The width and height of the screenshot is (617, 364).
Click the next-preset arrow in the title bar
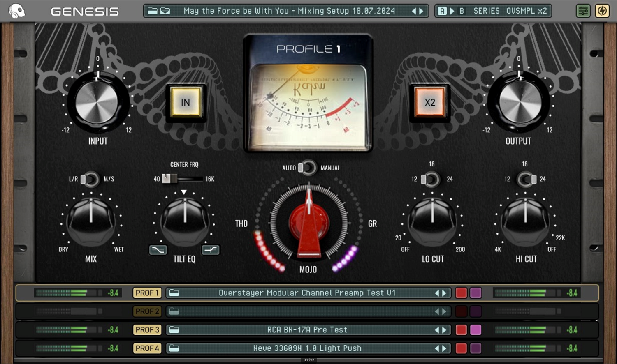click(421, 11)
